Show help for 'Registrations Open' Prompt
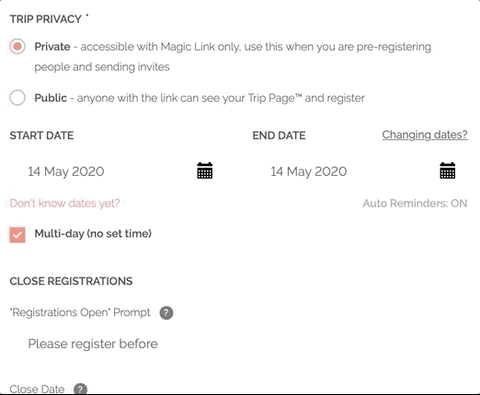 pyautogui.click(x=166, y=313)
